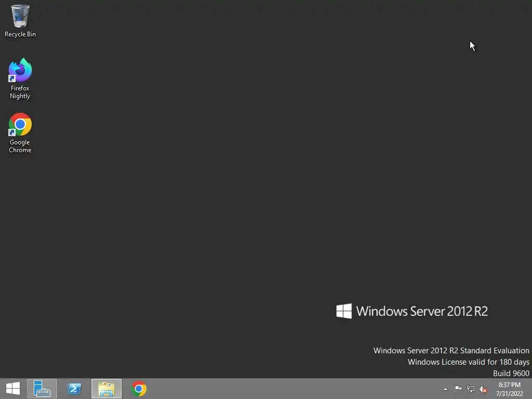532x399 pixels.
Task: Open the taskbar clock showing 8:37 PM
Action: [509, 389]
